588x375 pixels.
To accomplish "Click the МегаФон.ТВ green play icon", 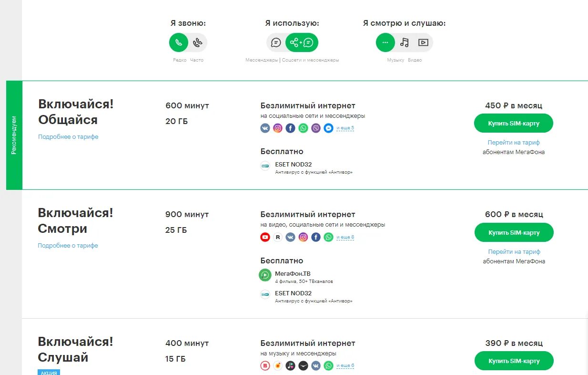I will pos(265,275).
